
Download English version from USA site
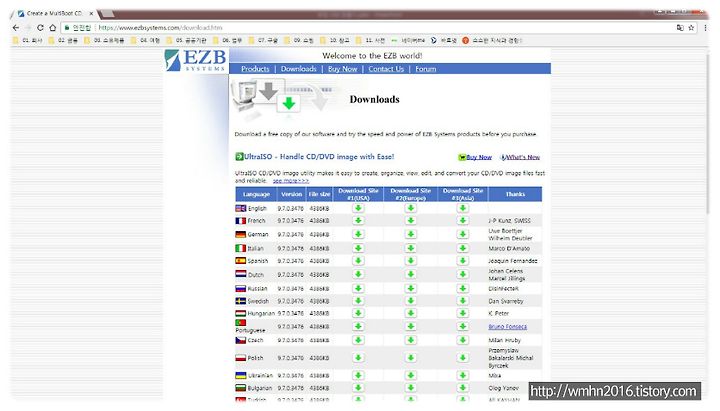358,208
